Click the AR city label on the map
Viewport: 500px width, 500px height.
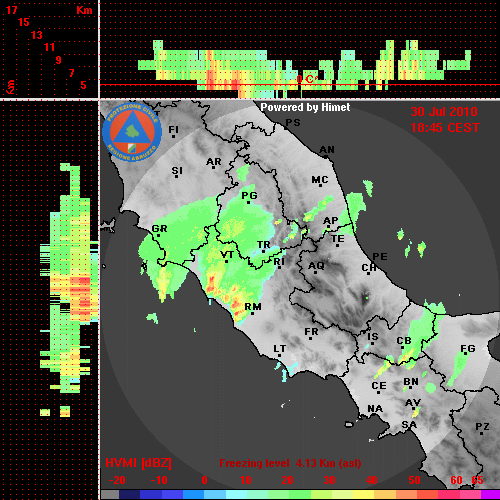214,162
